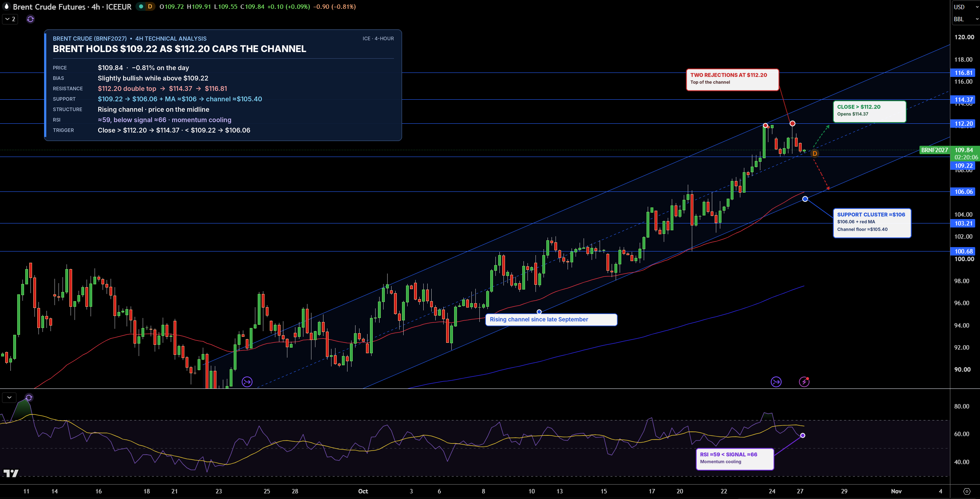Click the closing value C109.84 in header
This screenshot has height=499, width=980.
click(x=252, y=6)
